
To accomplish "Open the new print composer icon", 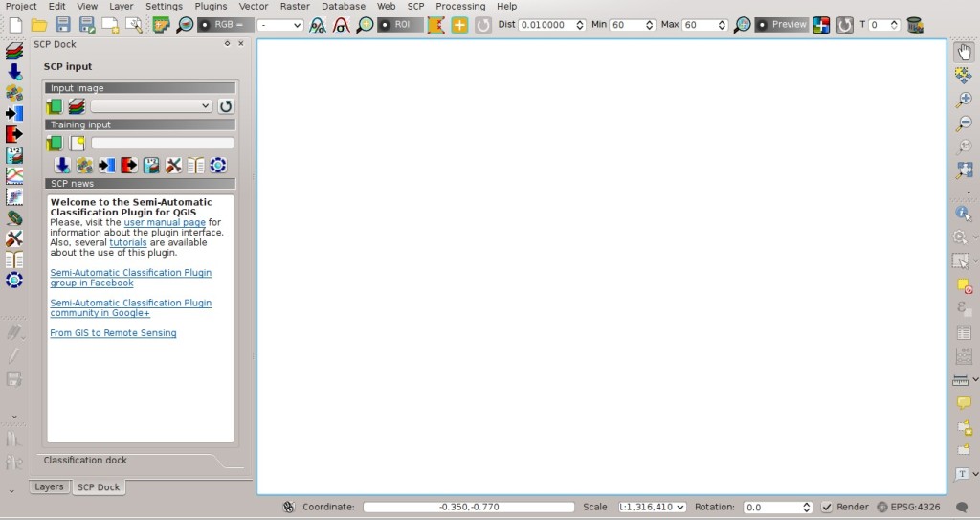I will click(111, 25).
